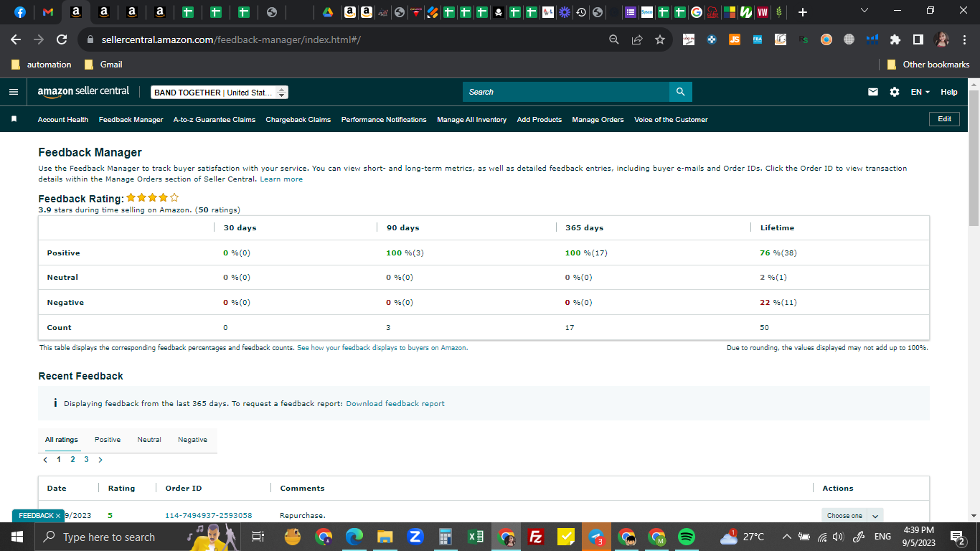The image size is (980, 551).
Task: Switch to the Facebook browser tab
Action: pyautogui.click(x=19, y=12)
